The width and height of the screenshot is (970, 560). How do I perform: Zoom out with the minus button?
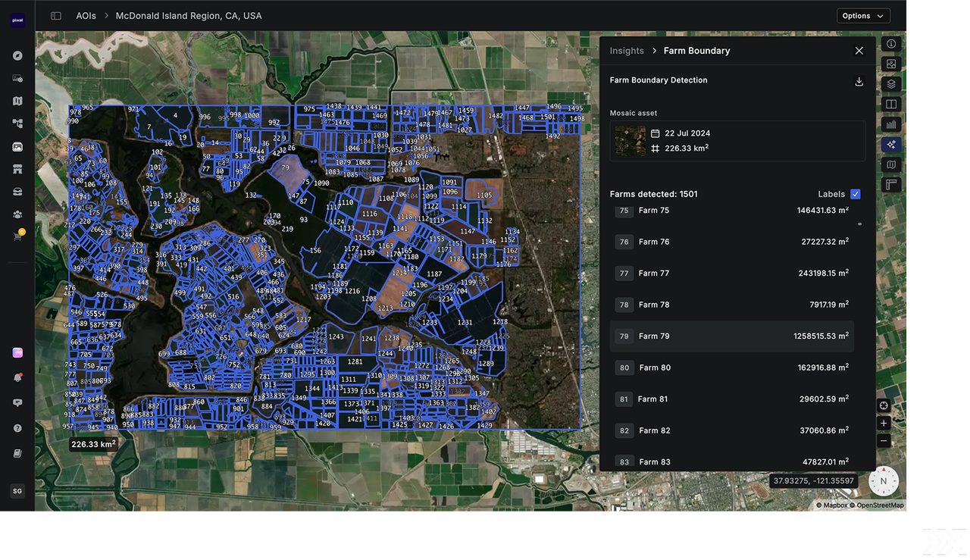click(x=884, y=441)
